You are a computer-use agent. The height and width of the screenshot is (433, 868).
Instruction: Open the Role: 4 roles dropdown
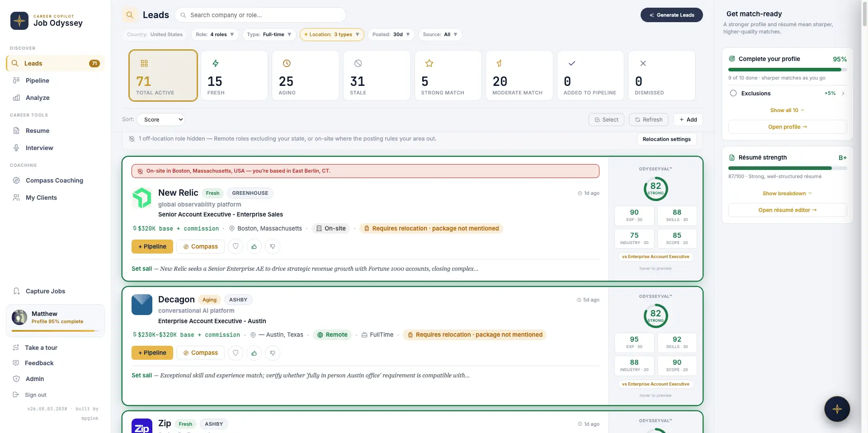coord(214,34)
